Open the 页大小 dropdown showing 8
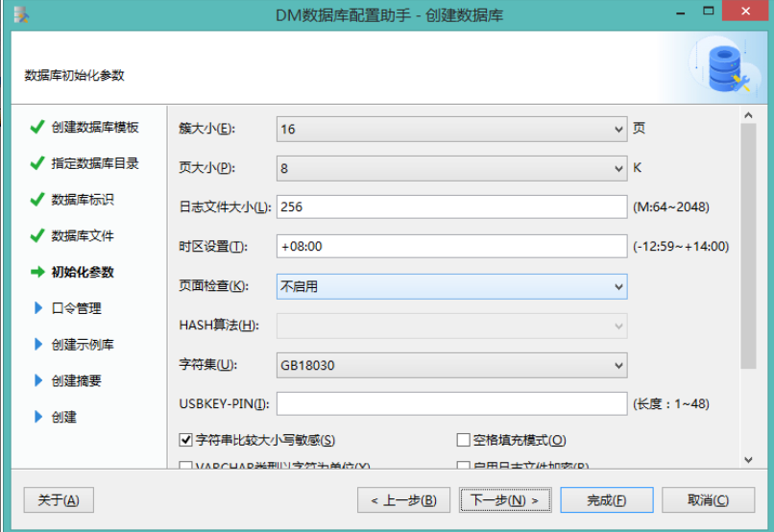Image resolution: width=774 pixels, height=532 pixels. [x=451, y=168]
